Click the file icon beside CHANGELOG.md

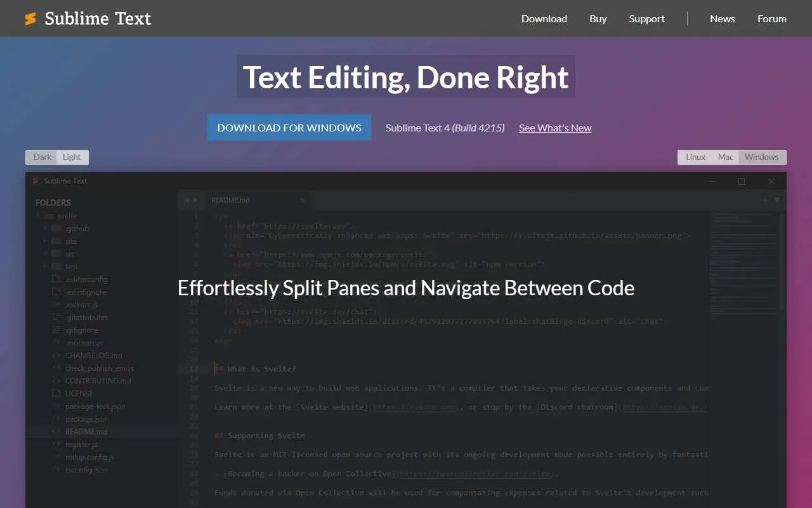[56, 356]
